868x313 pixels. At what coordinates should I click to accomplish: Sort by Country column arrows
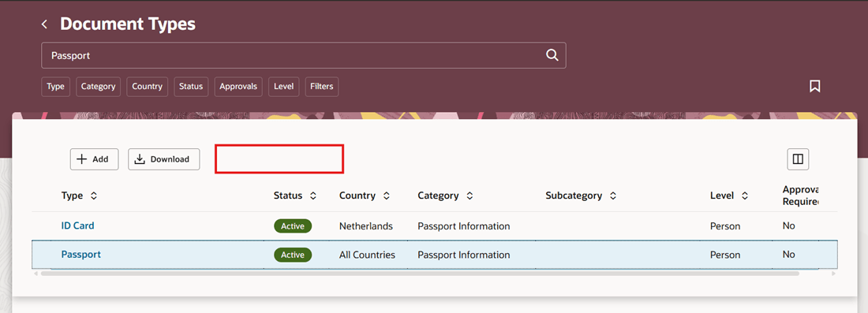pos(387,196)
